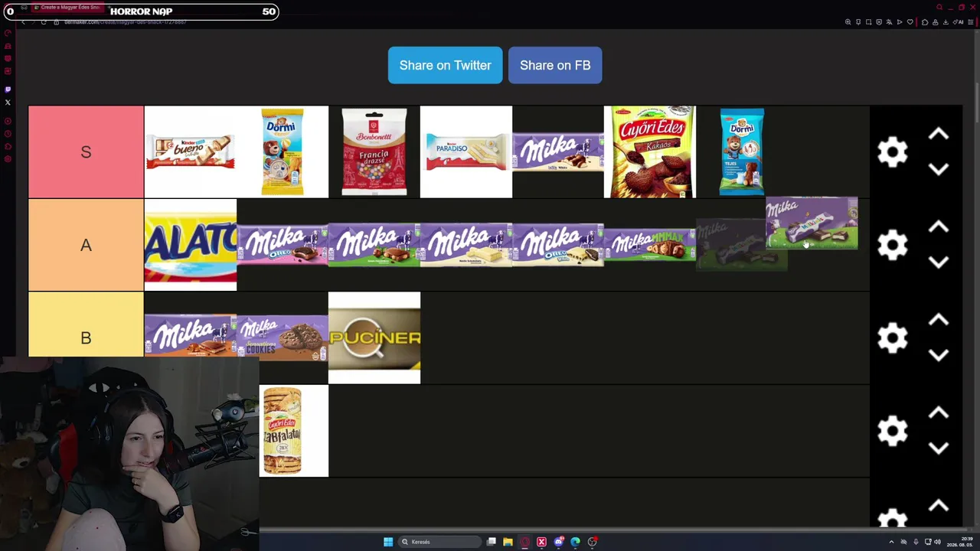The width and height of the screenshot is (980, 551).
Task: Open browser easy setup menu icon
Action: coord(971,22)
